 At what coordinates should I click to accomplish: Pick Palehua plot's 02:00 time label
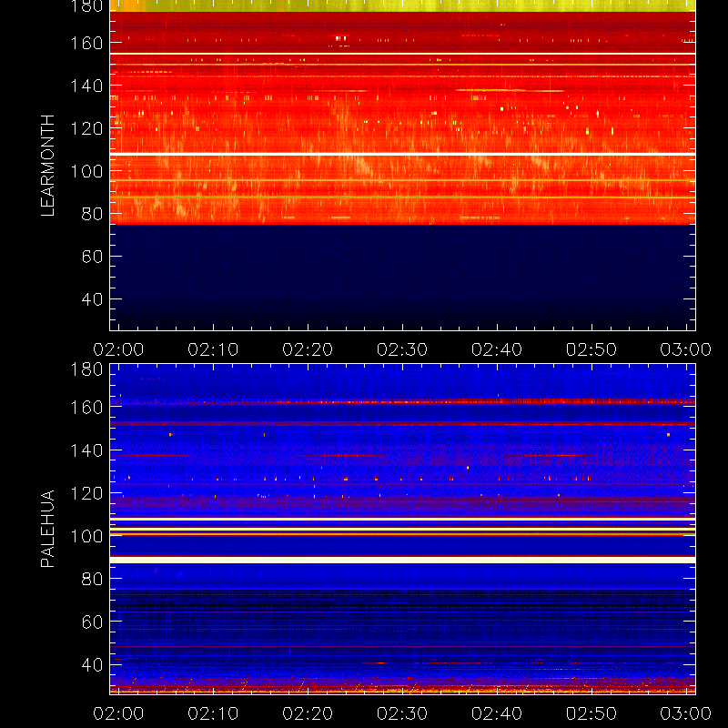[118, 713]
